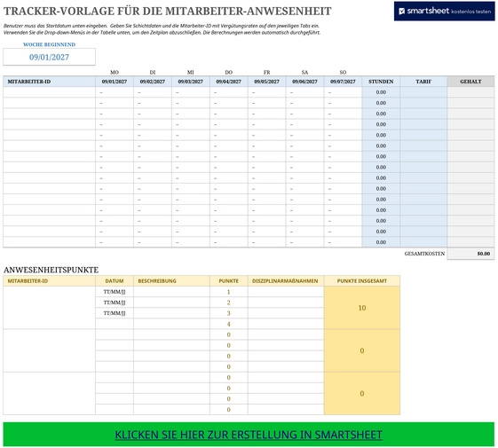The image size is (498, 448).
Task: Click the ANWESENHEITSPUNKTE section heading
Action: (x=51, y=270)
